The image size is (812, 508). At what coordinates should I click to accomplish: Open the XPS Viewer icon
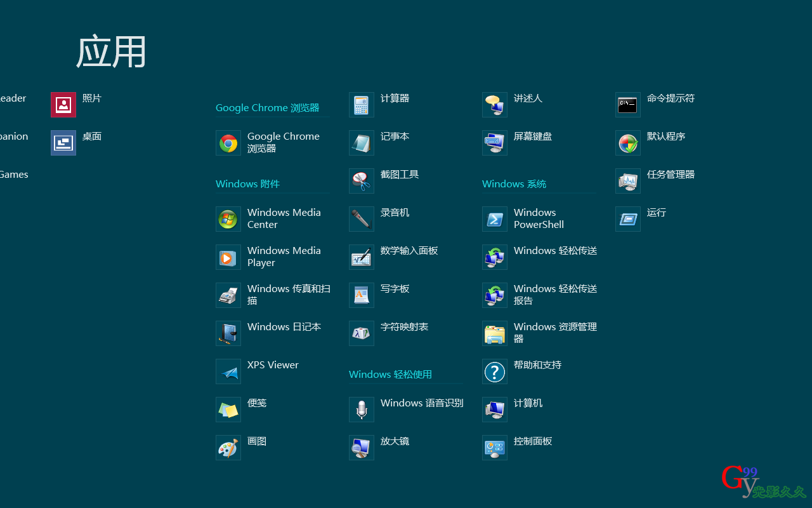[x=228, y=371]
